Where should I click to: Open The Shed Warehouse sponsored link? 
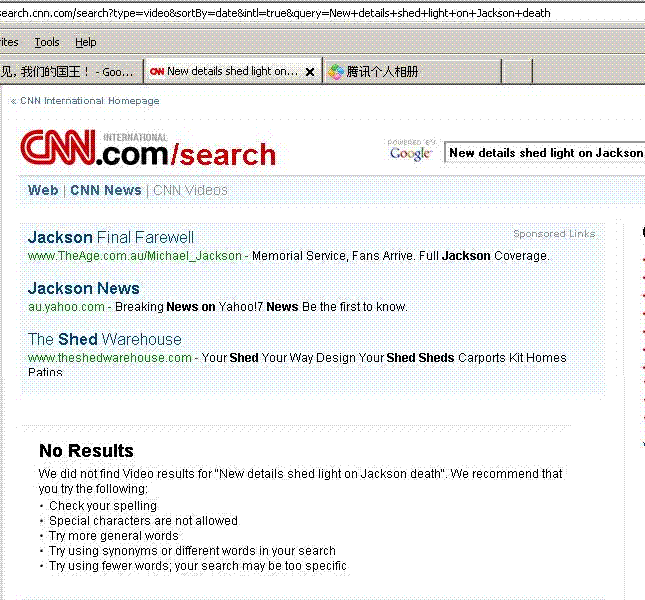coord(105,339)
